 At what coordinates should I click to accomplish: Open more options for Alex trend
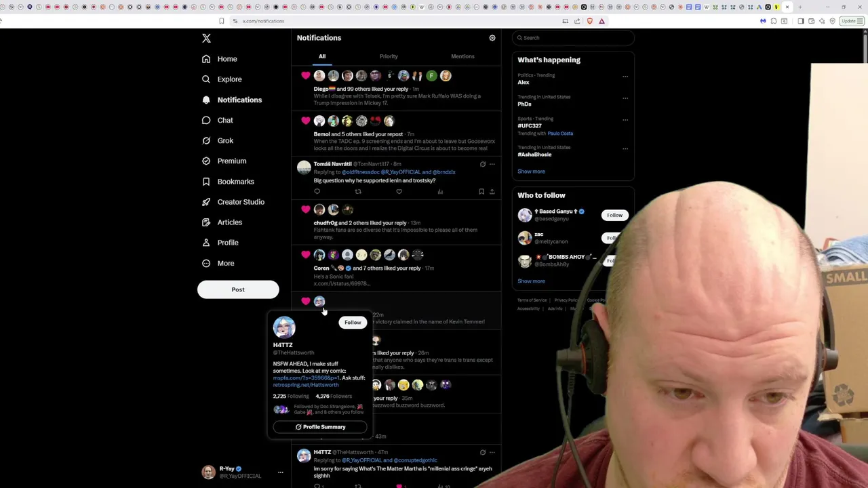(625, 77)
